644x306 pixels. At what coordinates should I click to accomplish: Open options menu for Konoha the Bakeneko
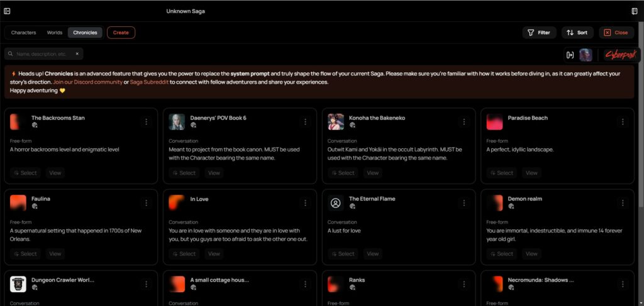[464, 122]
